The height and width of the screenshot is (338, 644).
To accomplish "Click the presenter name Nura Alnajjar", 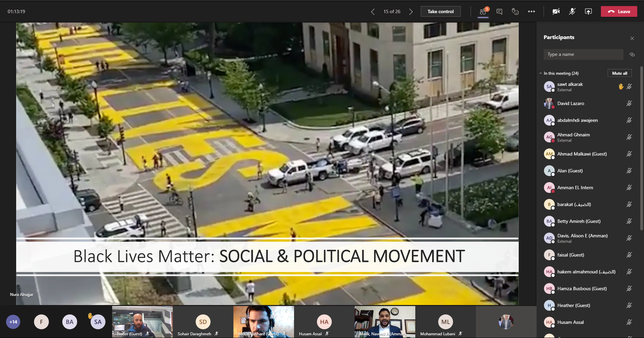I will point(22,295).
